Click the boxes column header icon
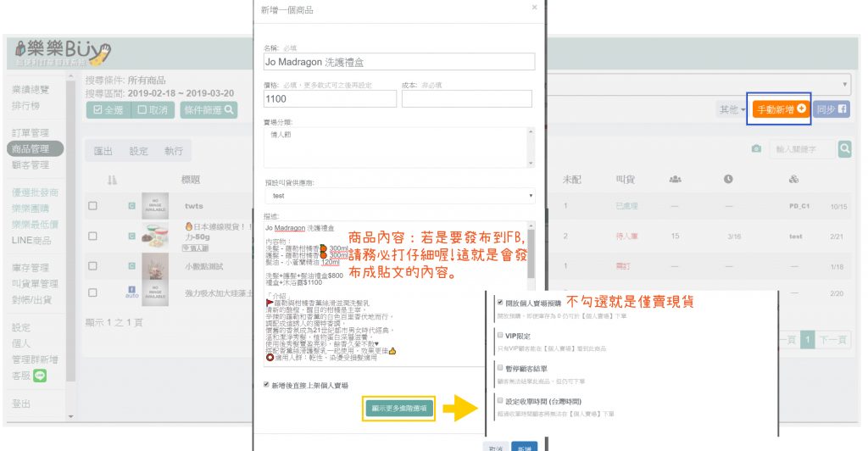Image resolution: width=868 pixels, height=451 pixels. point(793,179)
